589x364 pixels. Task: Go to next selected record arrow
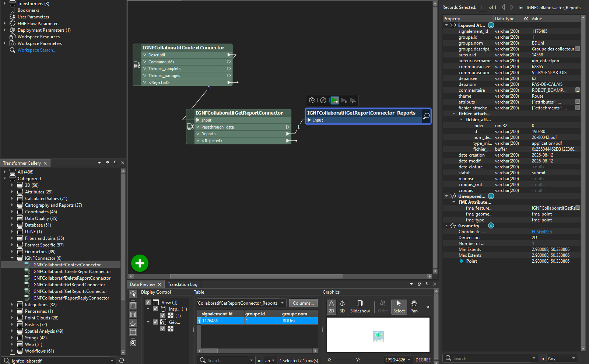(512, 7)
